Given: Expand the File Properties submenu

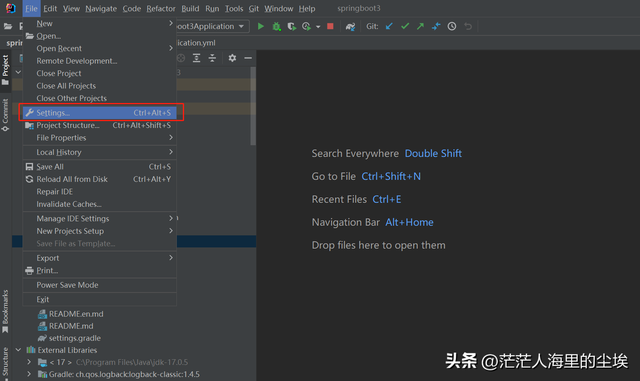Looking at the screenshot, I should coord(100,138).
